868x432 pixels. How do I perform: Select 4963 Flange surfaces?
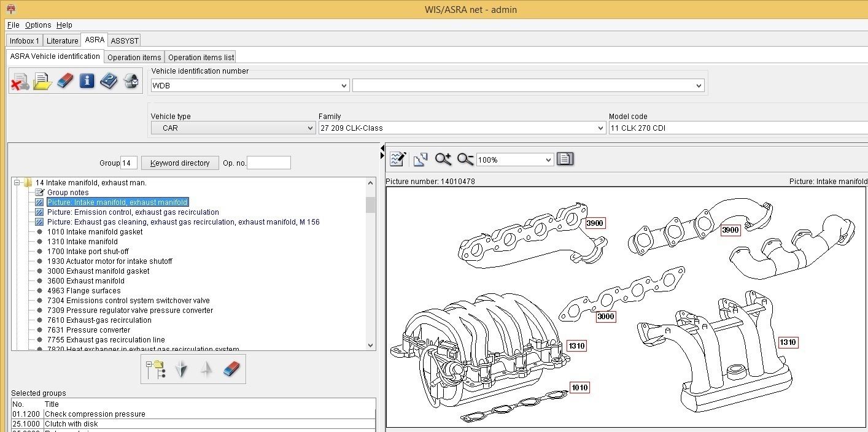pos(84,291)
